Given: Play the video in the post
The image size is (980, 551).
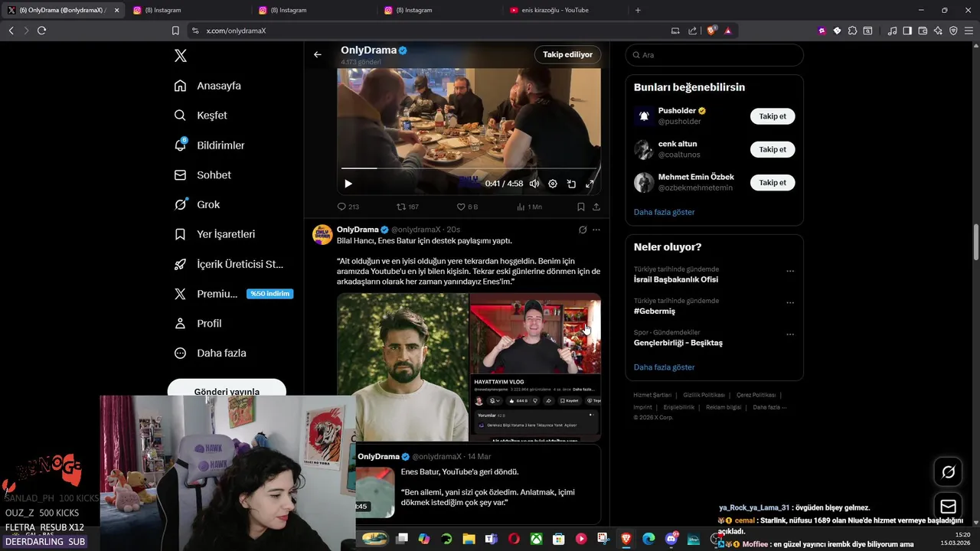Looking at the screenshot, I should pyautogui.click(x=348, y=184).
